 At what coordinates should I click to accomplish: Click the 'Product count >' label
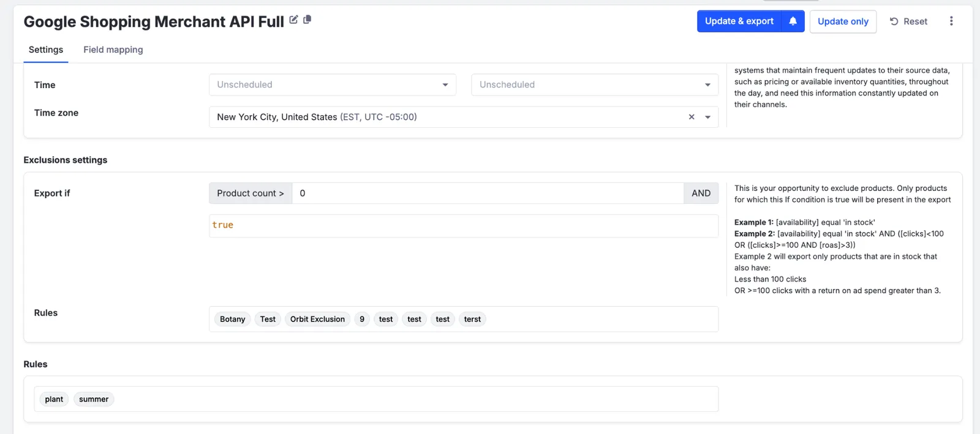pyautogui.click(x=251, y=193)
